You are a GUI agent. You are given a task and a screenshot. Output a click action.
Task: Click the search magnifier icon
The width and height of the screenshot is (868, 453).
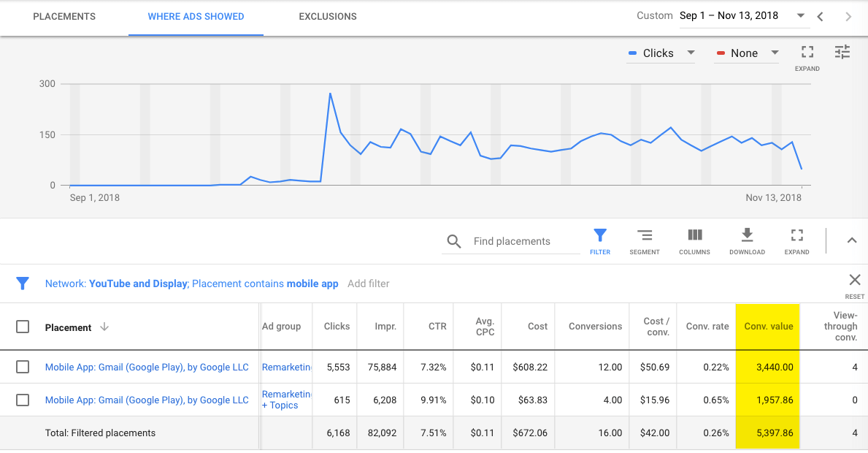tap(454, 242)
